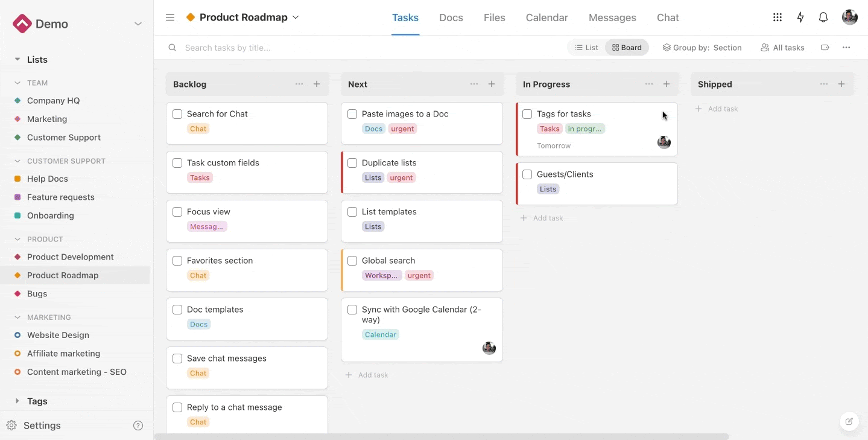Screen dimensions: 868x440
Task: Open the apps grid icon
Action: 777,18
